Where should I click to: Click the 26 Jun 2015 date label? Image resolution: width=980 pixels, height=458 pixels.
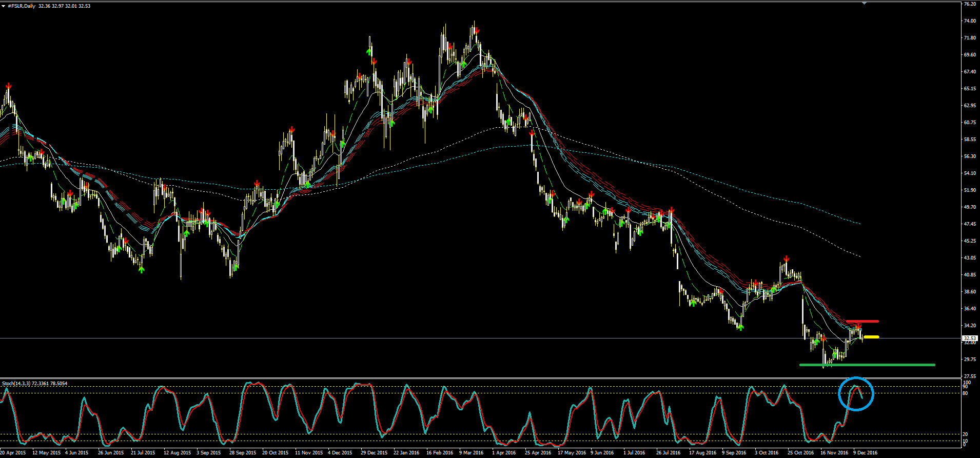point(111,453)
